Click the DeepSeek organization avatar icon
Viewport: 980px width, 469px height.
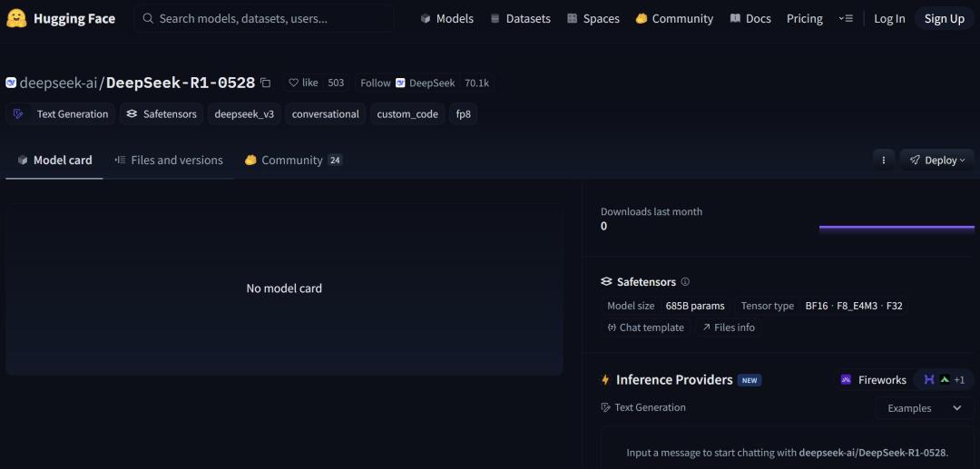(401, 83)
